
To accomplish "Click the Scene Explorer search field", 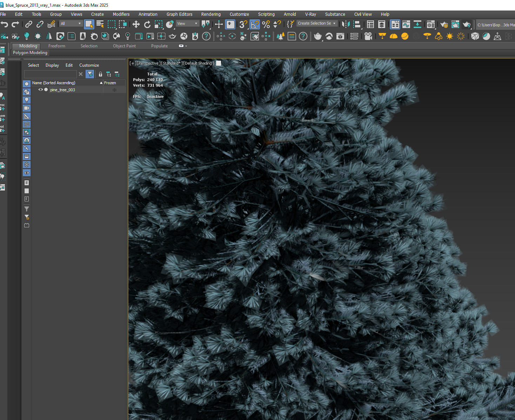I will point(50,74).
